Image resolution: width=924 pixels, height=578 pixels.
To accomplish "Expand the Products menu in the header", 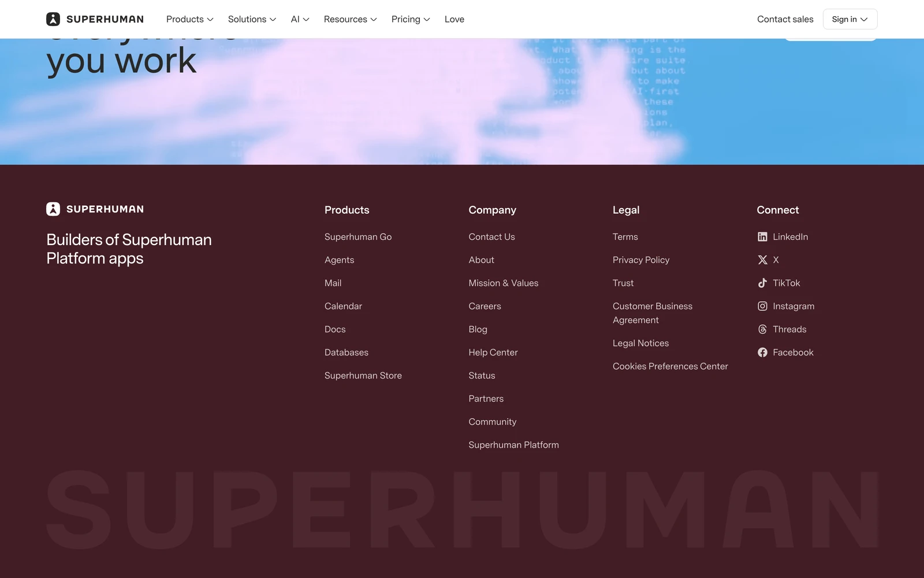I will [x=190, y=19].
